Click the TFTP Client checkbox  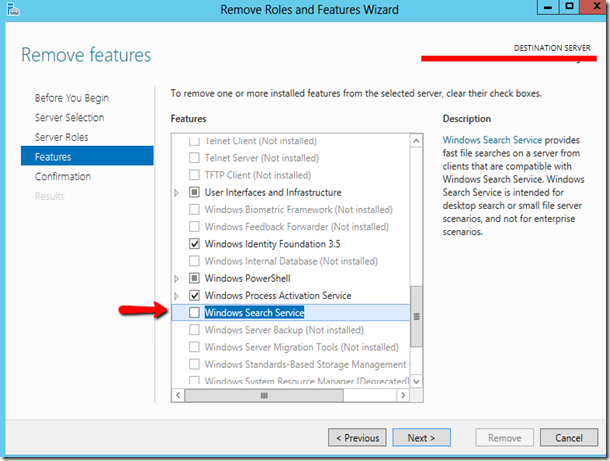(x=194, y=175)
